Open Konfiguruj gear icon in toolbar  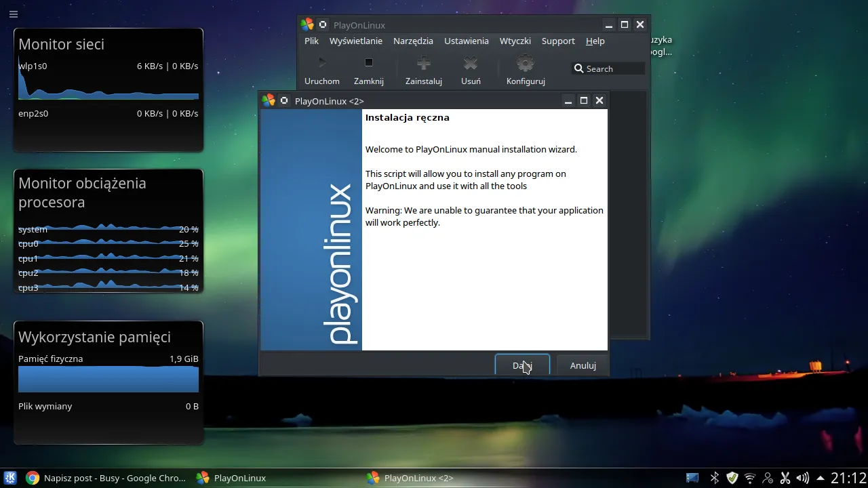(526, 63)
